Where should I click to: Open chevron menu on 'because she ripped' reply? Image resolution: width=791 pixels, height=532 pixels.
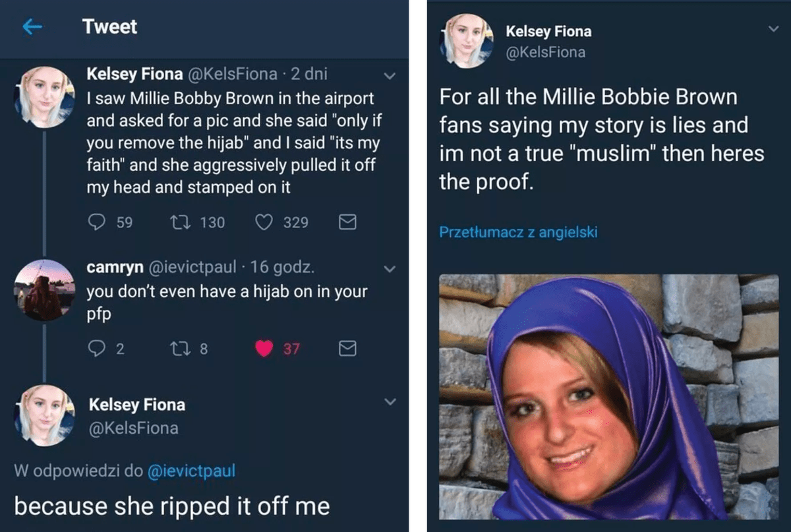click(x=389, y=401)
